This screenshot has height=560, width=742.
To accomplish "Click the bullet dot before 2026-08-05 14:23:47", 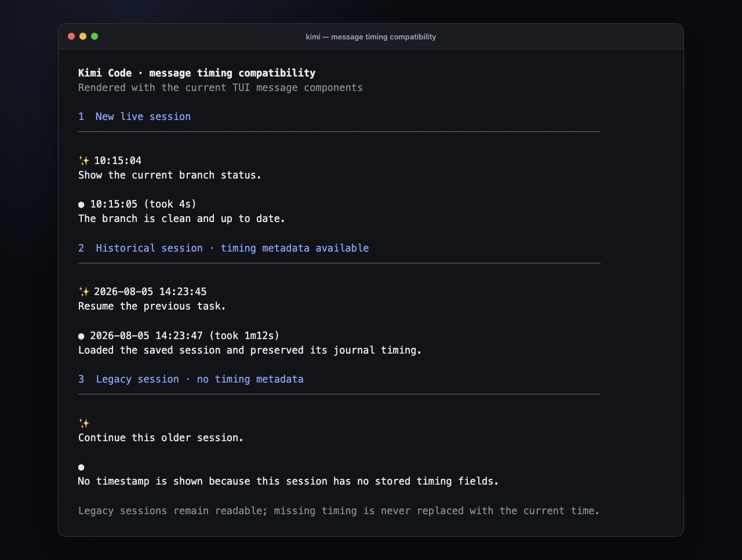I will (x=81, y=336).
